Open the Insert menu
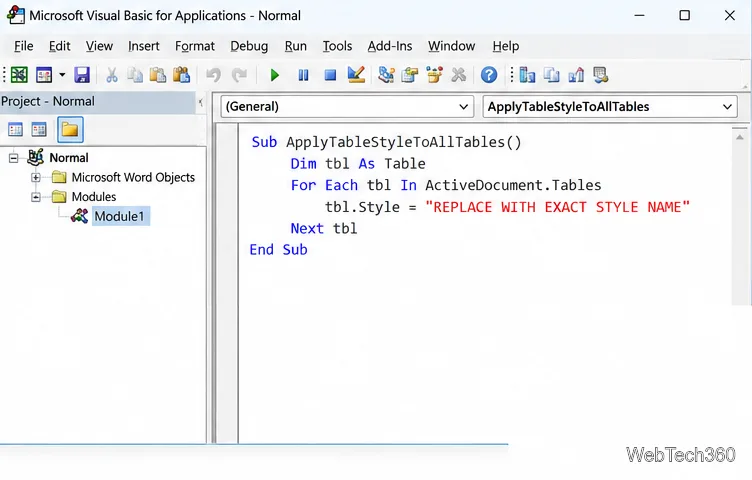This screenshot has height=480, width=752. [143, 46]
